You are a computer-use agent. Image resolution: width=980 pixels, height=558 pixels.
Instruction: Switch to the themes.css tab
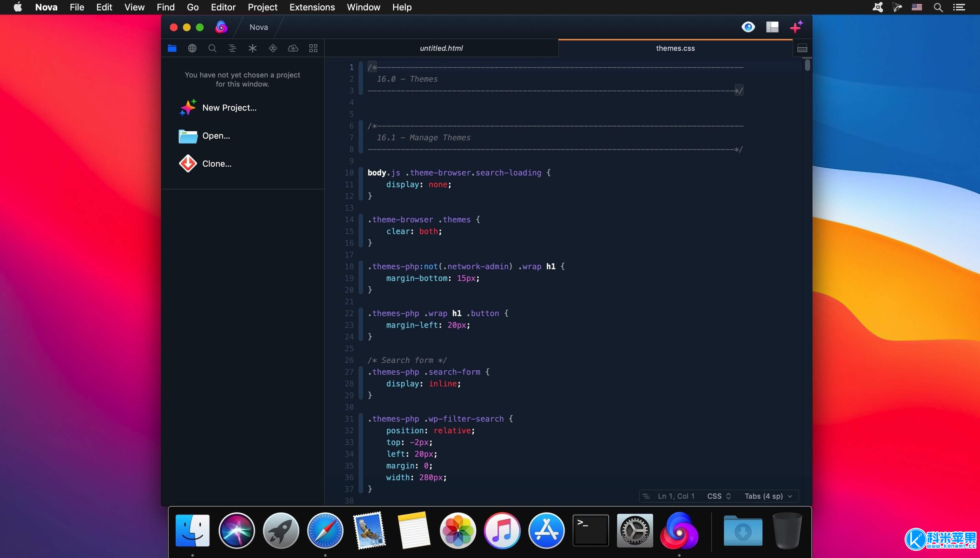[x=675, y=48]
